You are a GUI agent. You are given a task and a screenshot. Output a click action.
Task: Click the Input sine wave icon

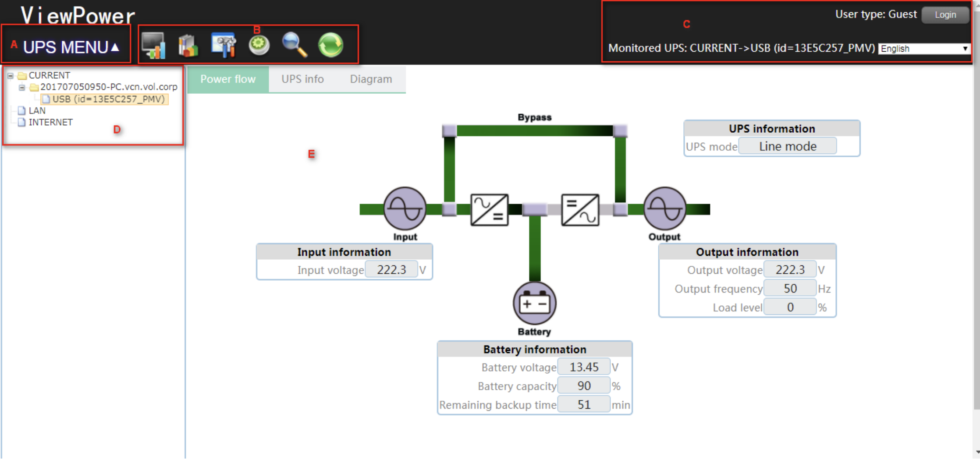coord(405,209)
